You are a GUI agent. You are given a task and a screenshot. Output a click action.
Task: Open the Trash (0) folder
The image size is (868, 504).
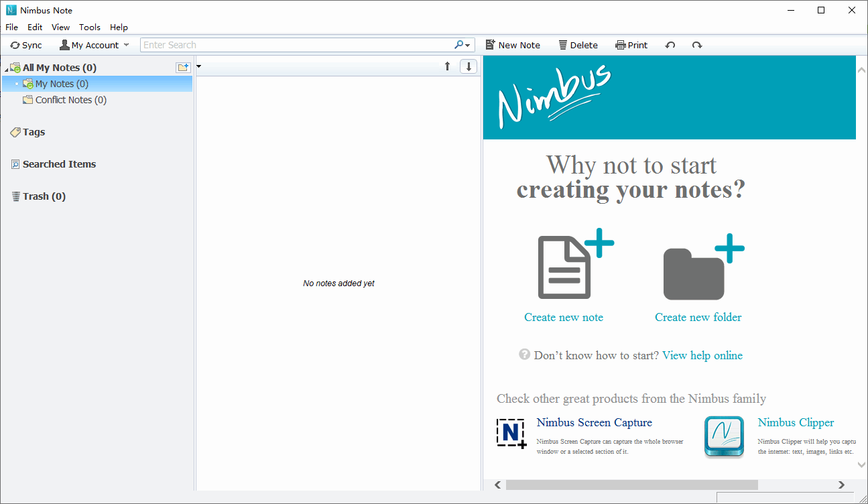(x=38, y=196)
